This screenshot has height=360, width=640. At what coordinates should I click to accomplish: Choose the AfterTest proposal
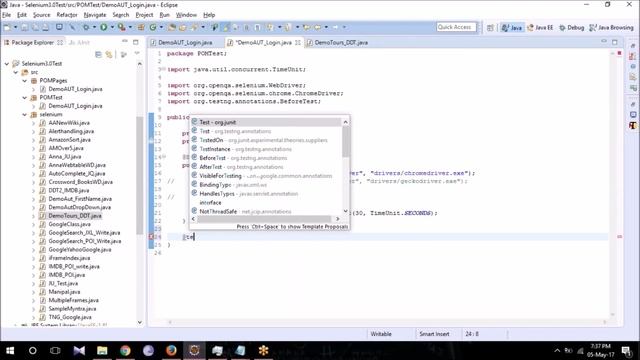tap(266, 167)
